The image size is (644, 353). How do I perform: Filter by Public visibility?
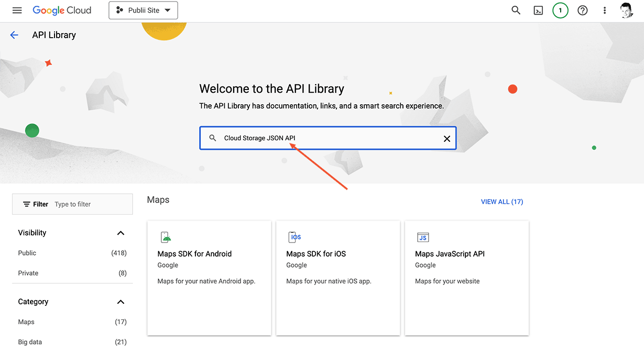(x=27, y=253)
